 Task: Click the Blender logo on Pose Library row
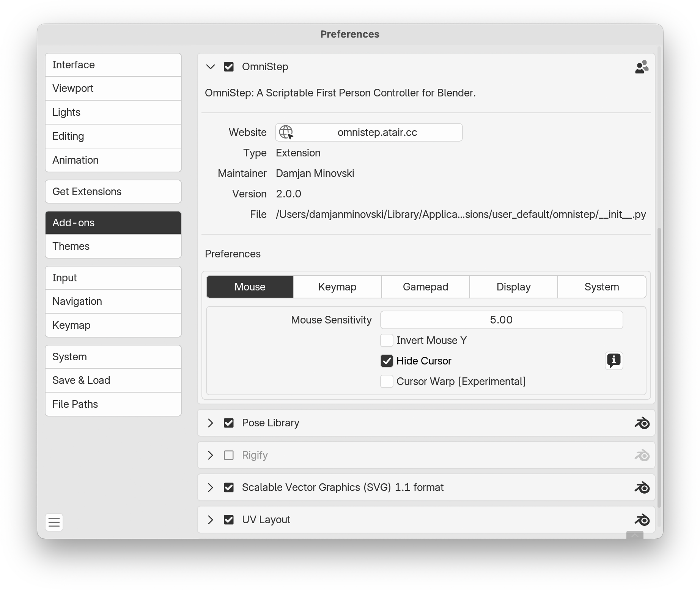point(642,423)
